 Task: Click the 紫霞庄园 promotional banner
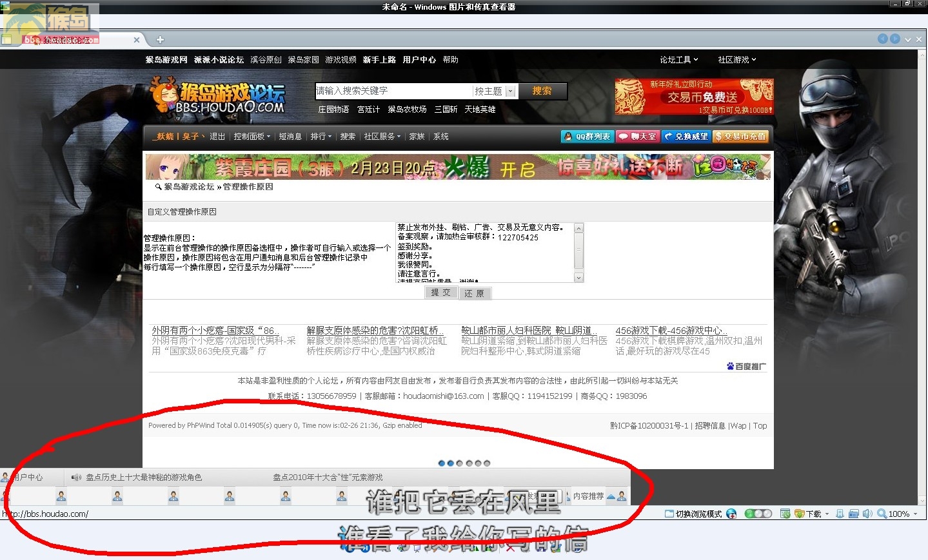tap(458, 166)
